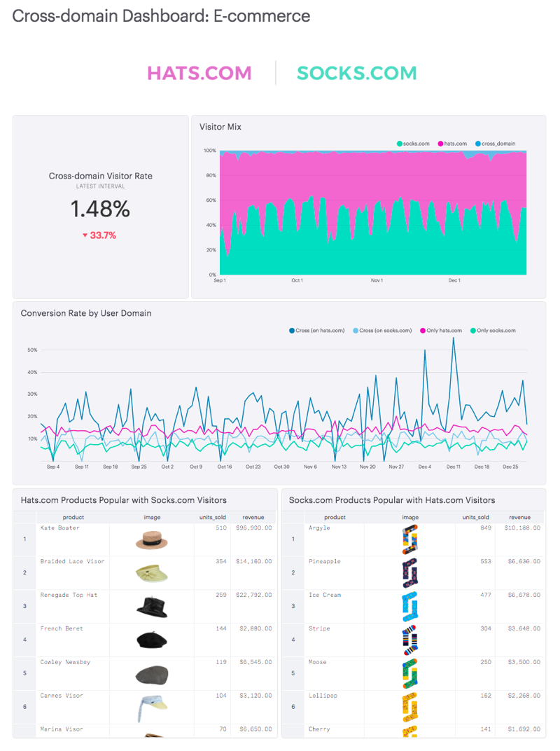
Task: Toggle hats.com legend in Visitor Mix
Action: click(x=452, y=144)
